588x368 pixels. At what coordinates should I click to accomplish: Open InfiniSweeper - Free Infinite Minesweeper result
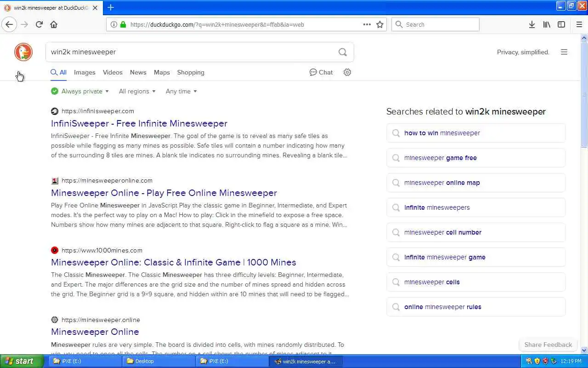point(139,123)
